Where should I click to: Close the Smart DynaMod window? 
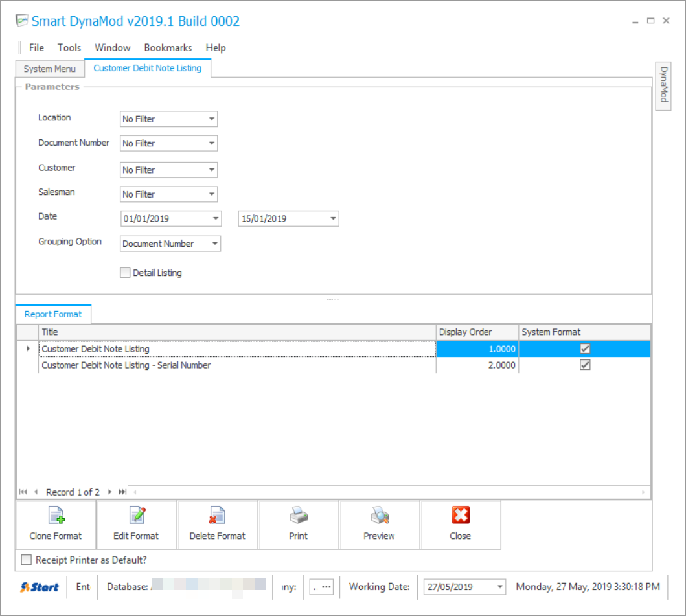(667, 21)
